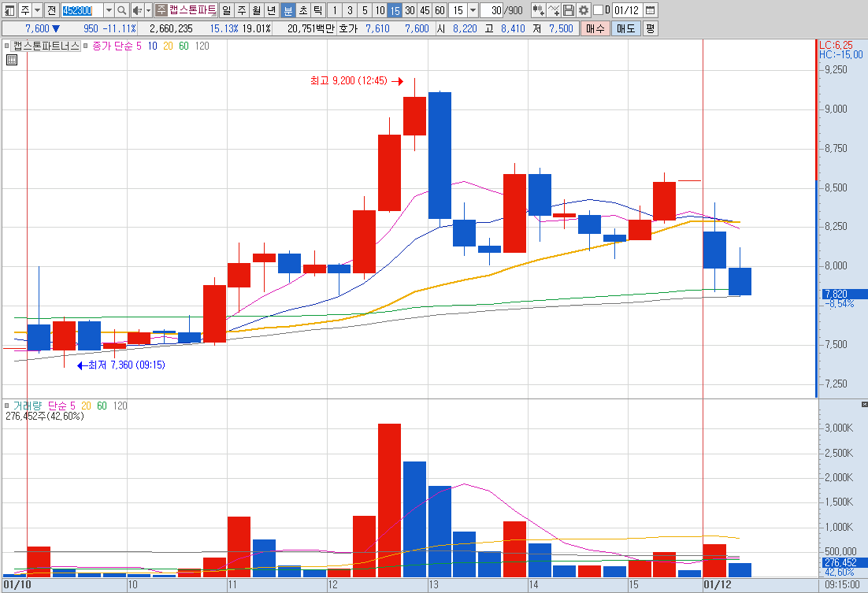Open the minute interval dropdown showing 15
Image resolution: width=868 pixels, height=593 pixels.
(x=473, y=10)
